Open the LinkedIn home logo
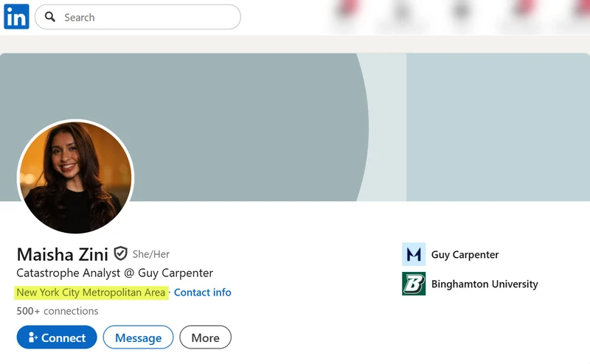This screenshot has height=364, width=590. pyautogui.click(x=16, y=16)
